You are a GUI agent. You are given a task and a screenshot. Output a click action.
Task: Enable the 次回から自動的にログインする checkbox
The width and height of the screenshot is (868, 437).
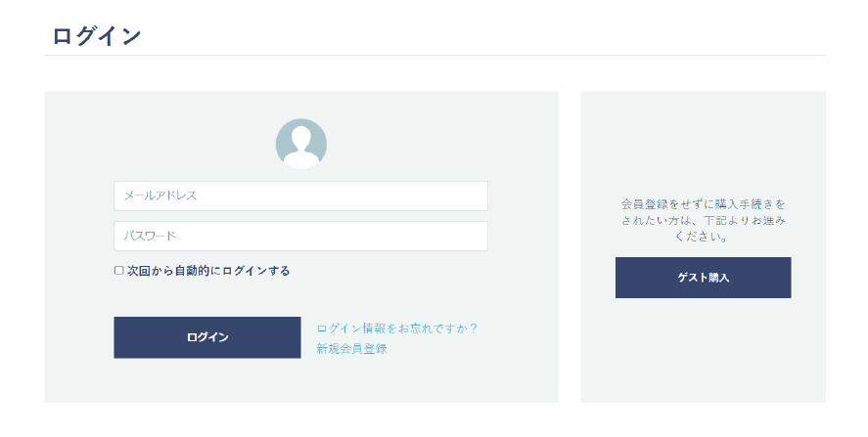click(118, 271)
